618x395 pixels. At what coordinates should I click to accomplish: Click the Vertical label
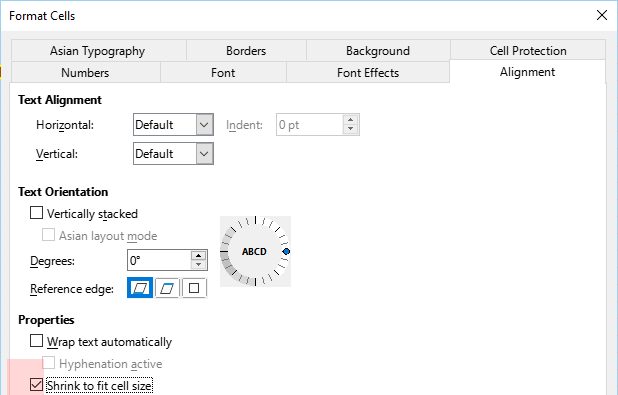pos(57,154)
